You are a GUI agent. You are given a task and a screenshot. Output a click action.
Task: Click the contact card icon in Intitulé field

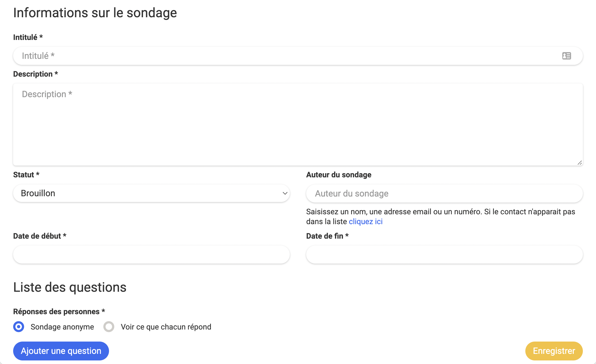click(x=566, y=56)
